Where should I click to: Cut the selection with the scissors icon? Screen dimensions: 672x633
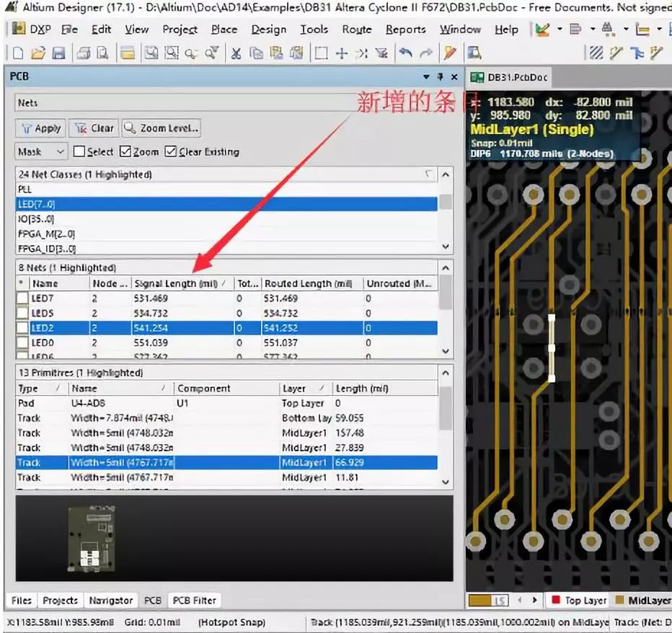point(236,53)
